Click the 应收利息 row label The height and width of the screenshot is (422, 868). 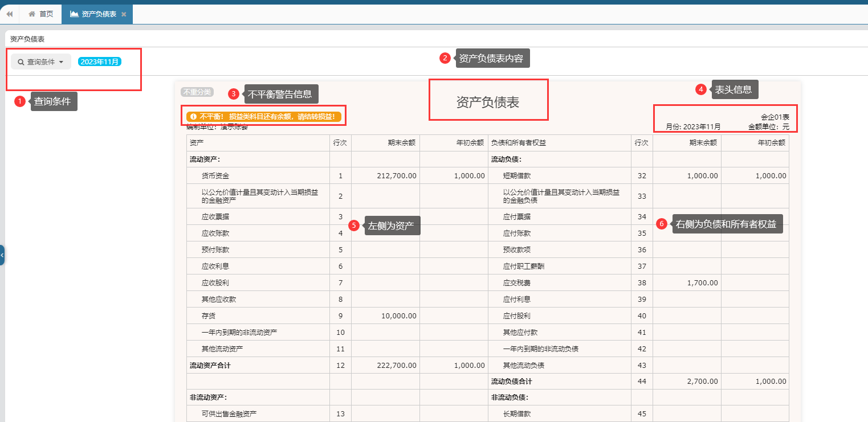click(x=215, y=266)
